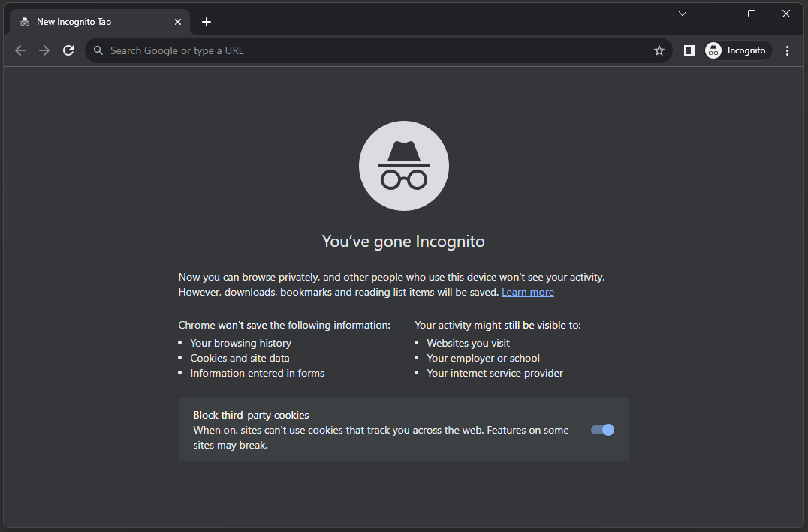This screenshot has height=532, width=808.
Task: Click the Forward navigation arrow
Action: coord(44,50)
